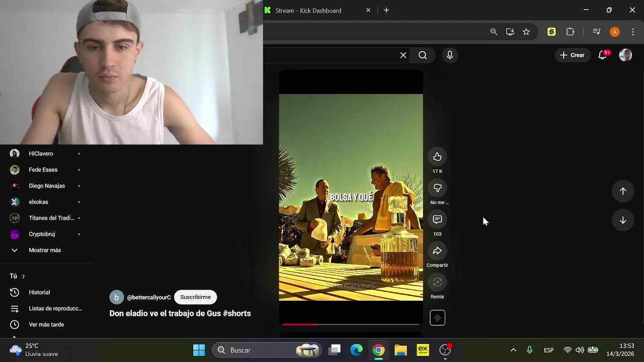Bookmark this page with star icon
This screenshot has height=362, width=644.
click(526, 32)
